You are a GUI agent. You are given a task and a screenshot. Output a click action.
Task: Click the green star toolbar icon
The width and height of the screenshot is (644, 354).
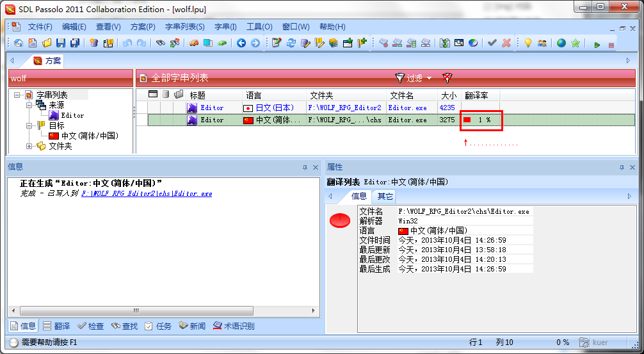pos(576,43)
